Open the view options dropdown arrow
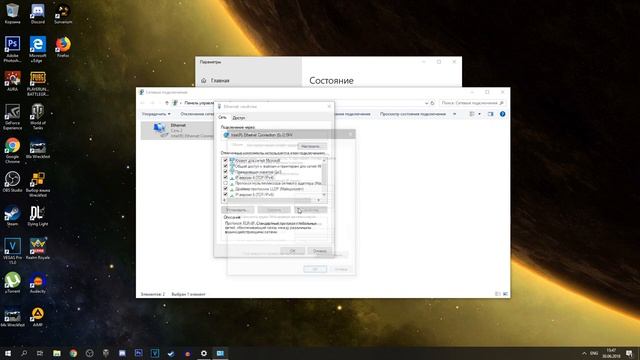The height and width of the screenshot is (360, 640). point(479,114)
